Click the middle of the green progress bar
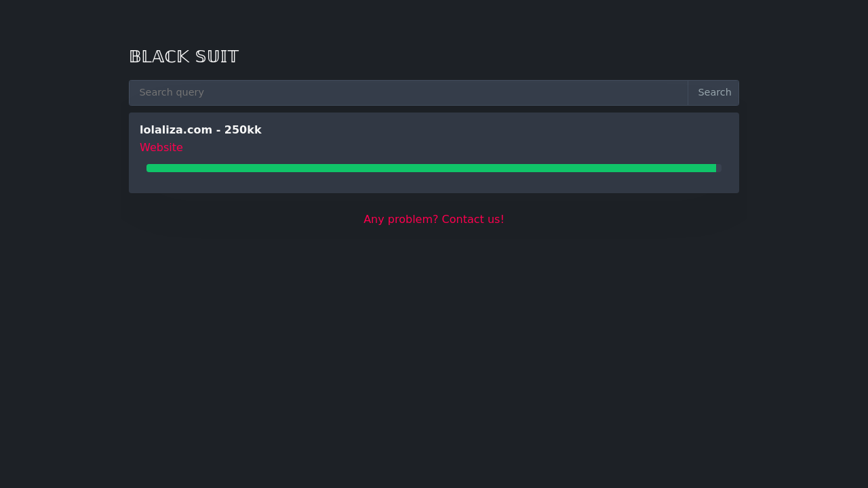Image resolution: width=868 pixels, height=488 pixels. [431, 168]
